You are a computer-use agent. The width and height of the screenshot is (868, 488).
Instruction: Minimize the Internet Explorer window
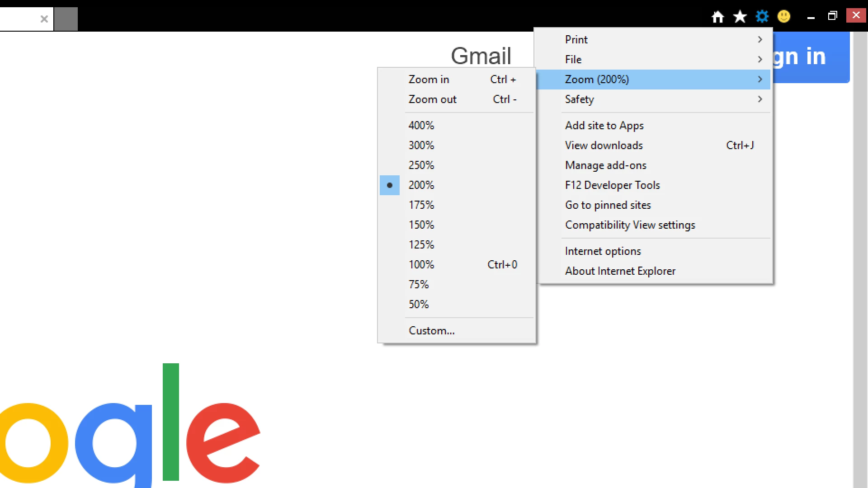811,17
